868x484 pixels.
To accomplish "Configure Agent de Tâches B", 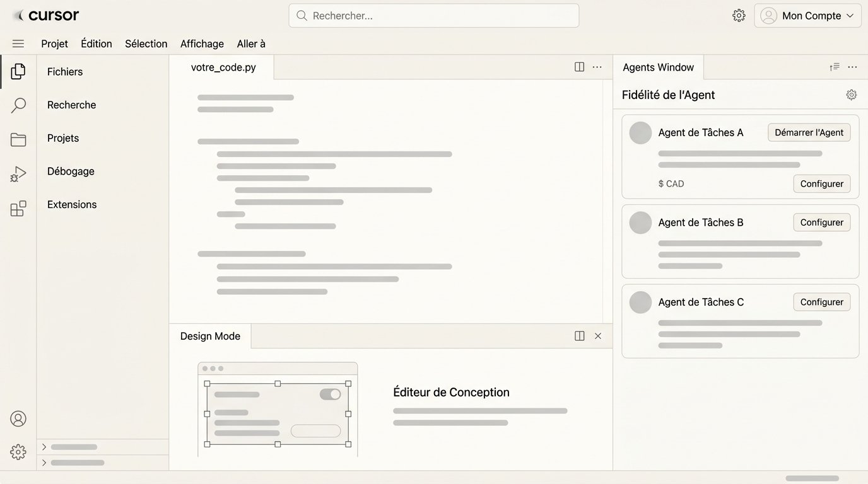I will (x=821, y=222).
